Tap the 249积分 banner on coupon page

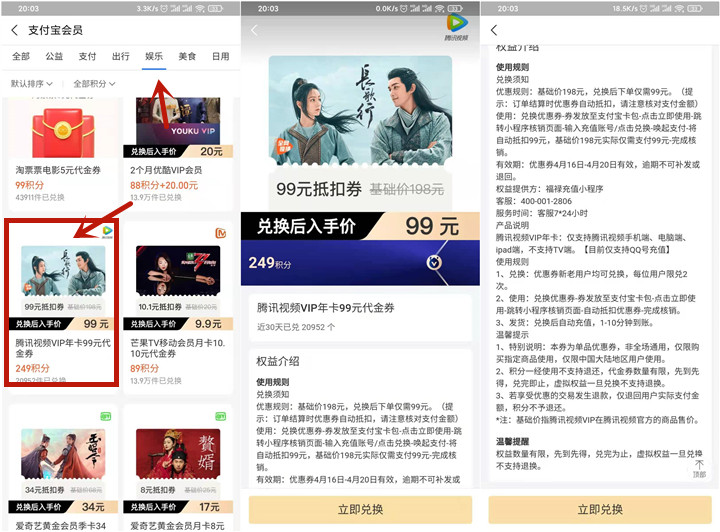tap(360, 263)
